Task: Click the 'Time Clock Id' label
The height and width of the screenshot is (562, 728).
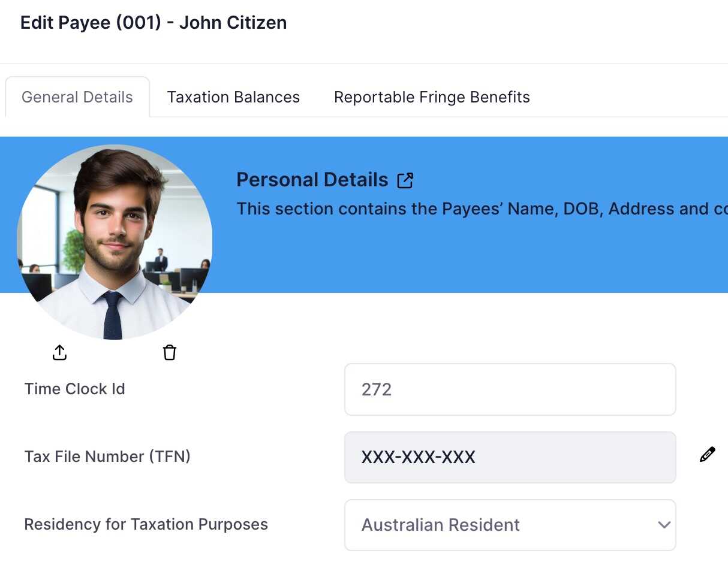Action: pyautogui.click(x=74, y=389)
